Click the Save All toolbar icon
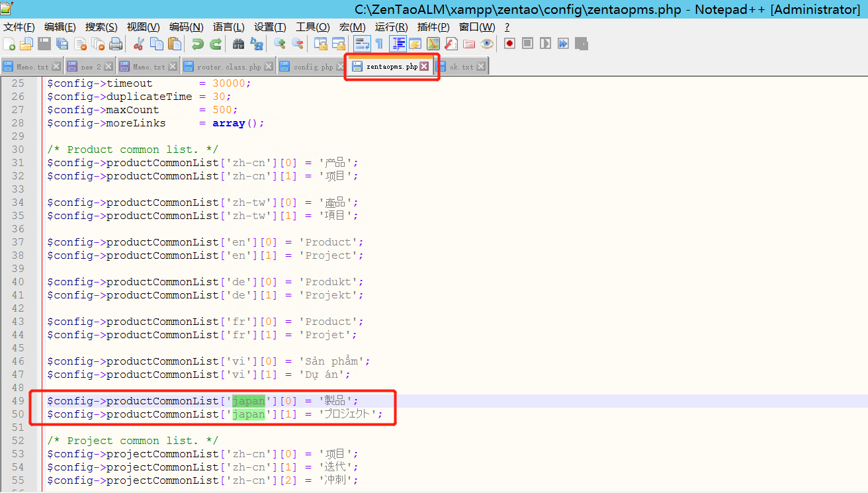 62,44
